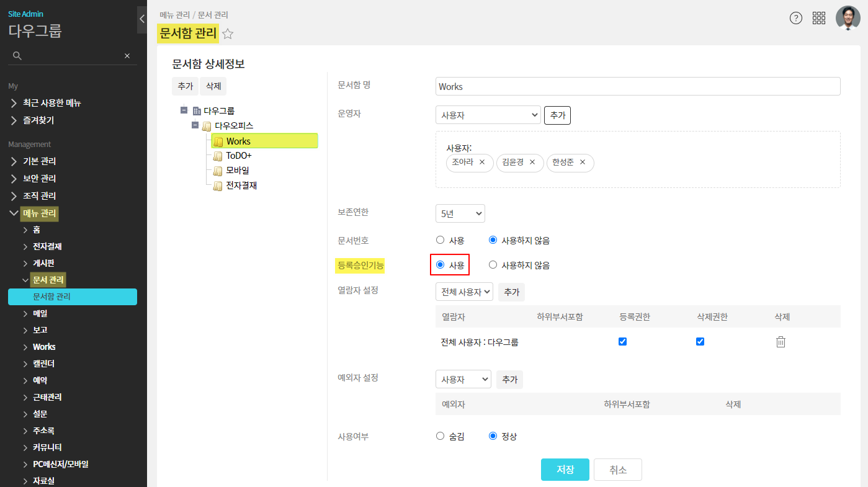Collapse the 다우오피스 tree node
This screenshot has width=868, height=487.
point(195,125)
